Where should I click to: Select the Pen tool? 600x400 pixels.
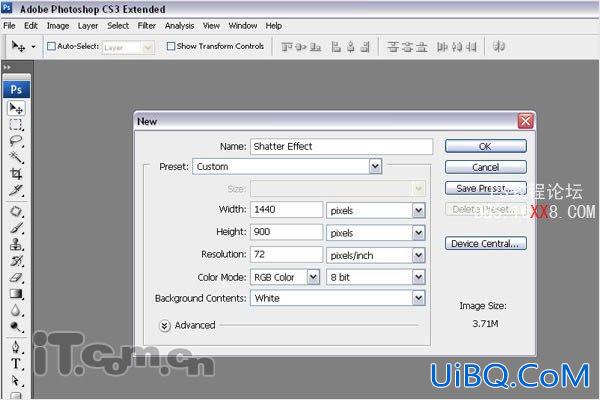[16, 347]
